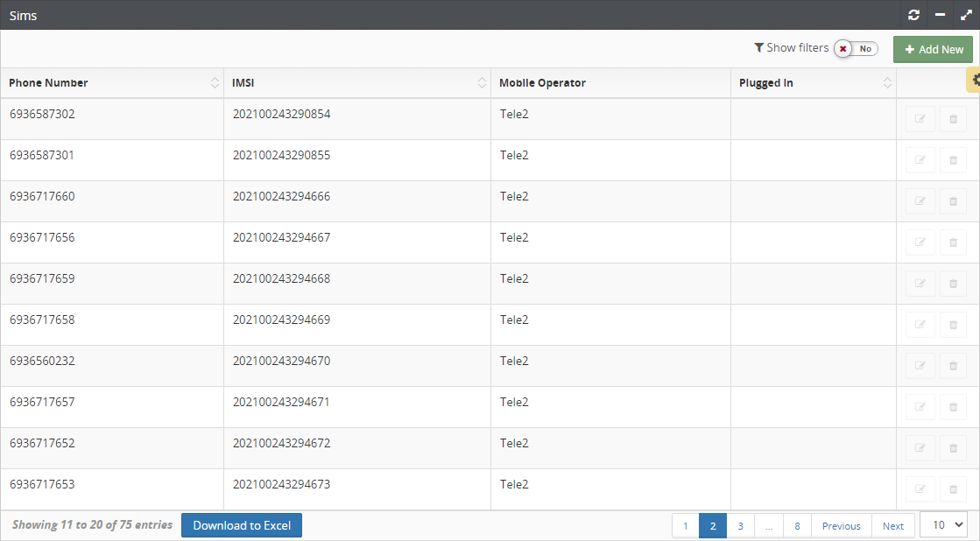Go to page 3 in pagination

(740, 526)
